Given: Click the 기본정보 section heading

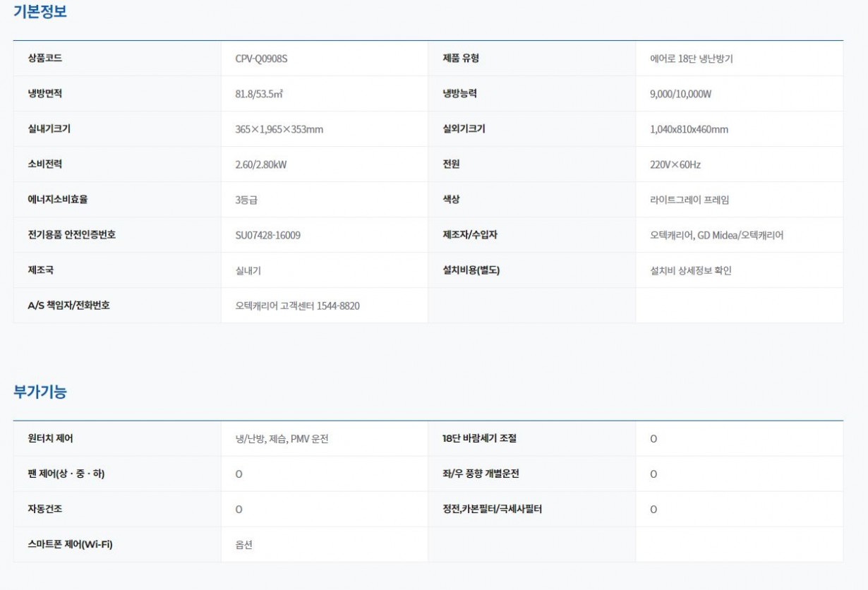Looking at the screenshot, I should tap(40, 12).
